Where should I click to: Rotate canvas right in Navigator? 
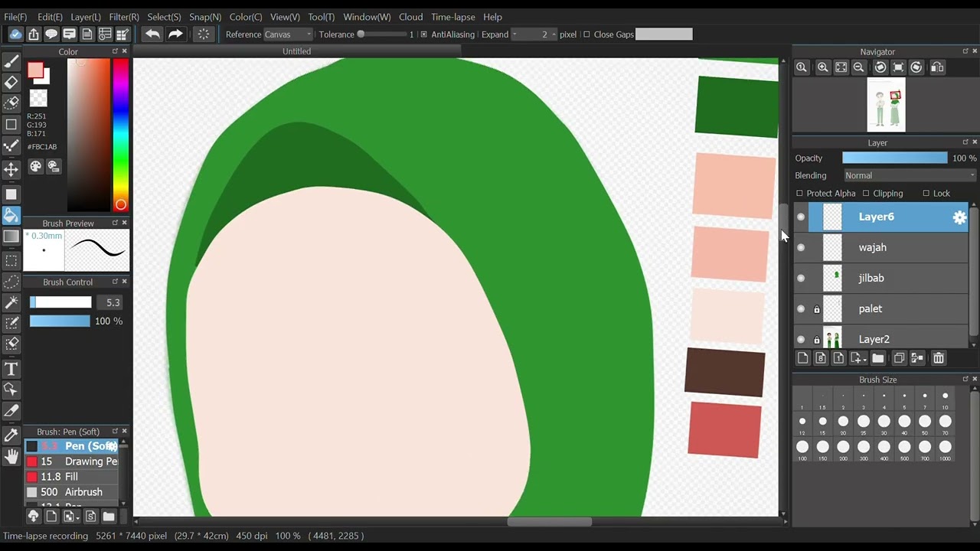916,67
